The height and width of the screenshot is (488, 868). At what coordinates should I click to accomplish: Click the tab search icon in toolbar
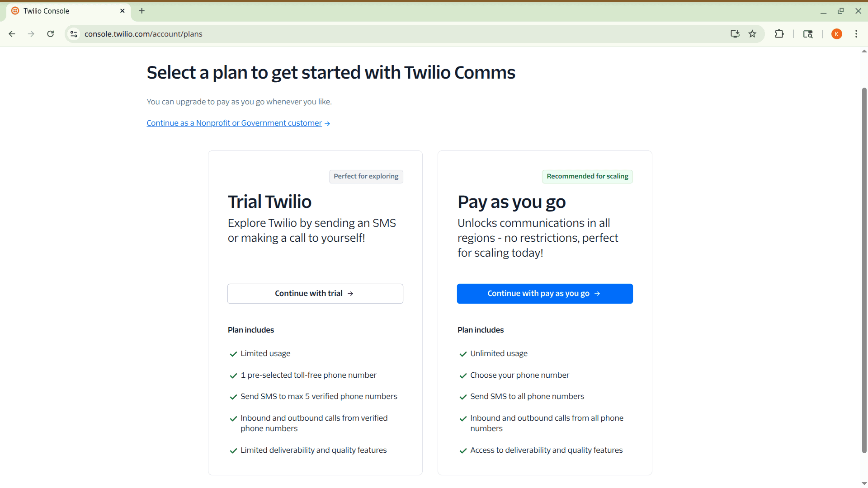point(807,34)
